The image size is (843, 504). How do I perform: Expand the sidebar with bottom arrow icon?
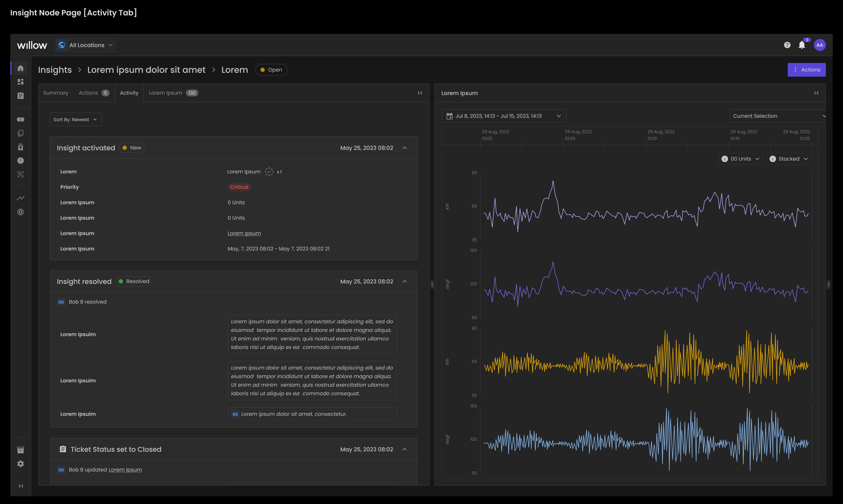point(21,486)
